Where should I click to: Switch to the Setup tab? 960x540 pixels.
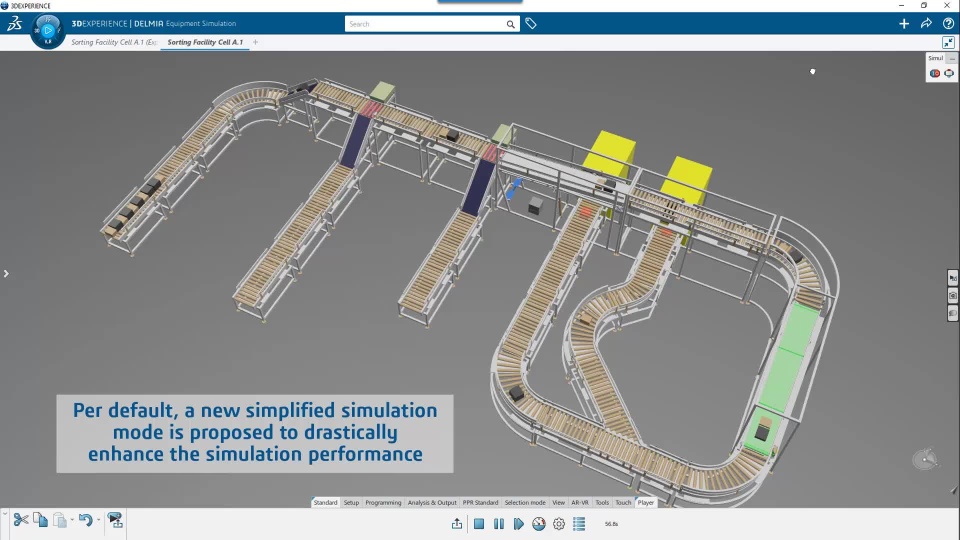[351, 502]
